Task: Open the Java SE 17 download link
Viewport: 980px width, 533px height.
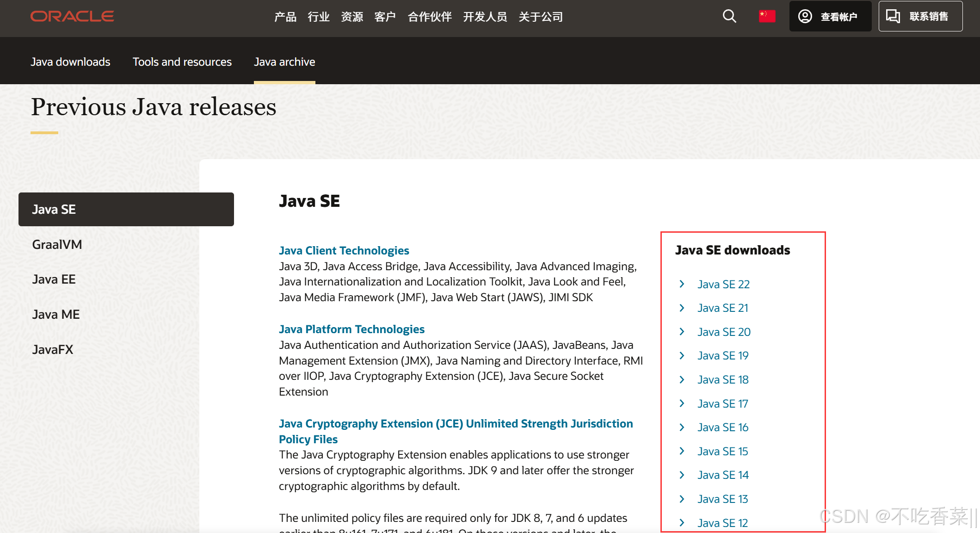Action: (x=722, y=403)
